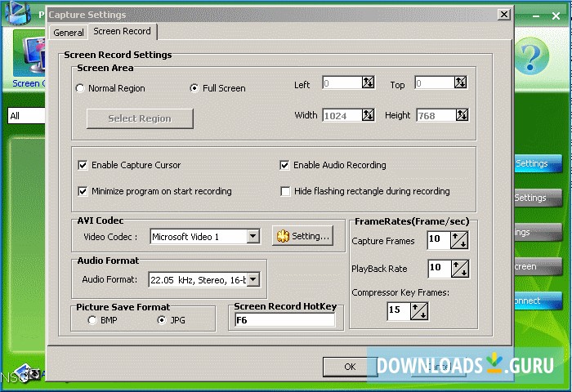Click the Width input field showing 1024

[x=342, y=116]
